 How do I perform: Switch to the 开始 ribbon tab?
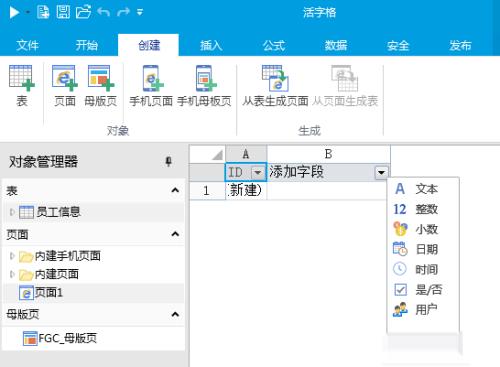tap(87, 45)
